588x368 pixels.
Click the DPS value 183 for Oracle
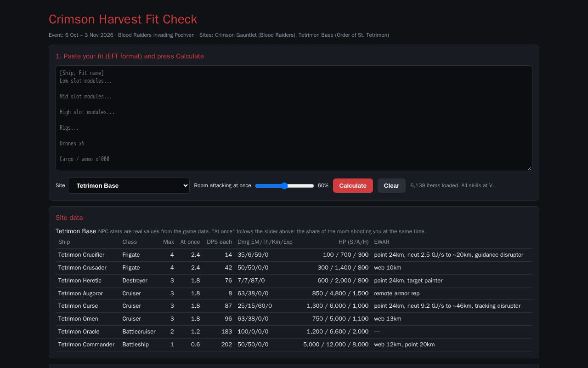click(226, 332)
